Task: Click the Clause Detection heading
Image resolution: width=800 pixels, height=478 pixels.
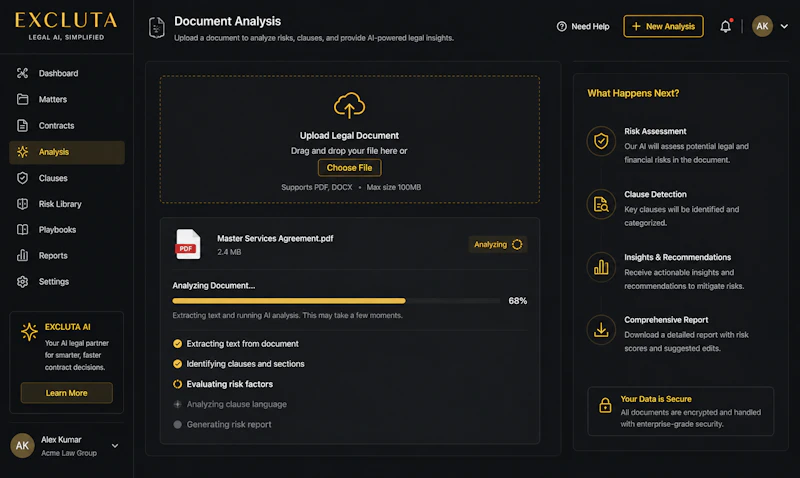Action: point(655,194)
